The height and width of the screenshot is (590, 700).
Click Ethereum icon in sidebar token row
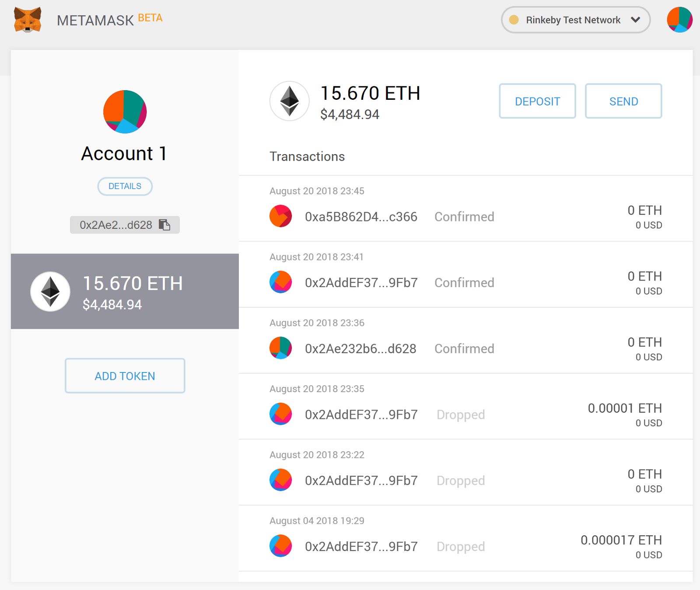(x=50, y=291)
